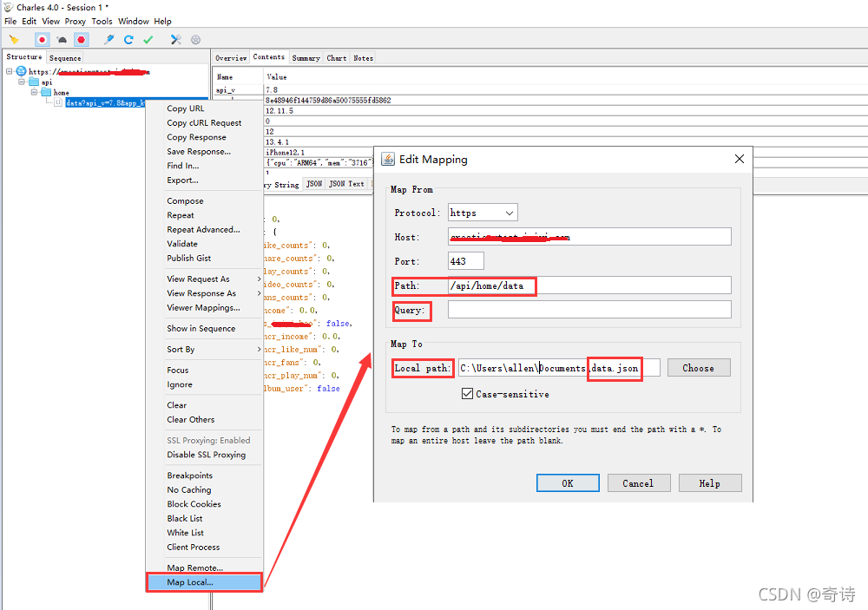Toggle the Record button in toolbar
868x610 pixels.
click(x=42, y=40)
